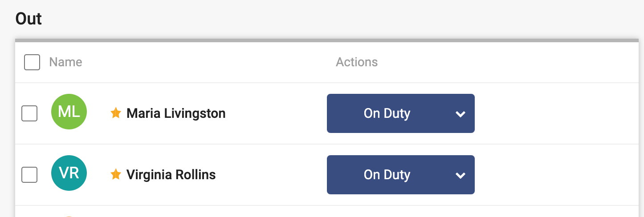This screenshot has width=644, height=217.
Task: Open the Virginia Rollins name link
Action: click(x=171, y=175)
